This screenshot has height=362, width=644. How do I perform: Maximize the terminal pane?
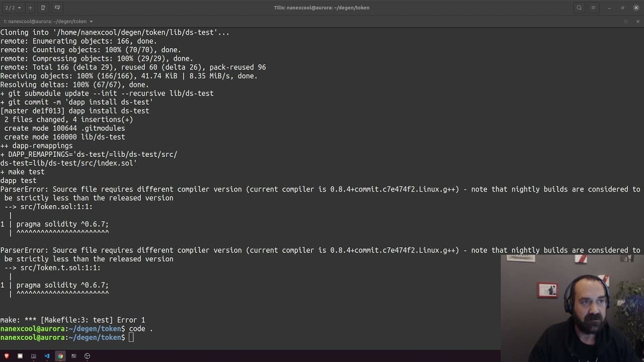(x=625, y=22)
